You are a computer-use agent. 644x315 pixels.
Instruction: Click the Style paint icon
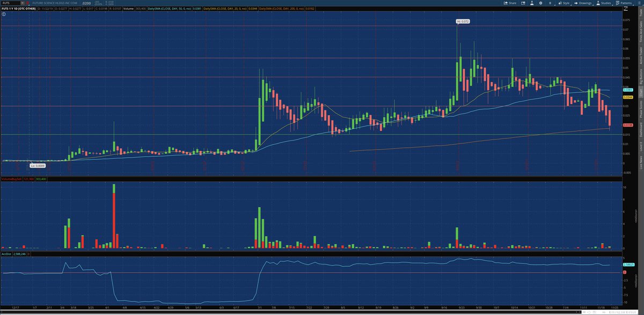(x=560, y=3)
